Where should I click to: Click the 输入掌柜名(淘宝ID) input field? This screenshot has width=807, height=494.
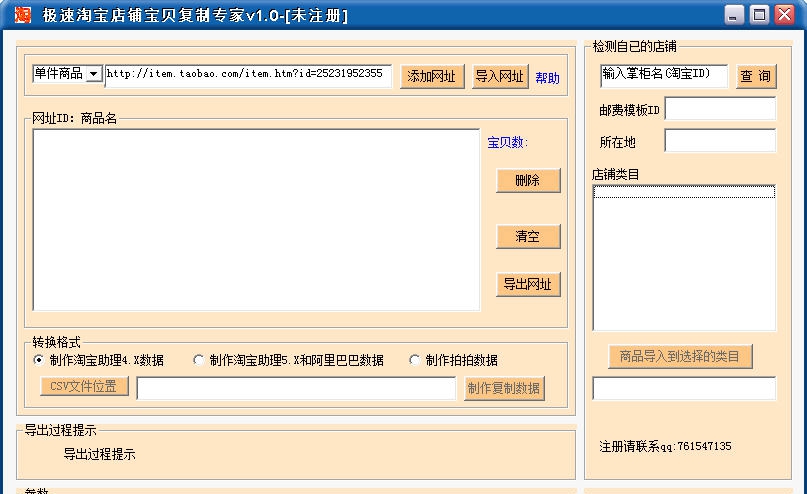point(664,76)
